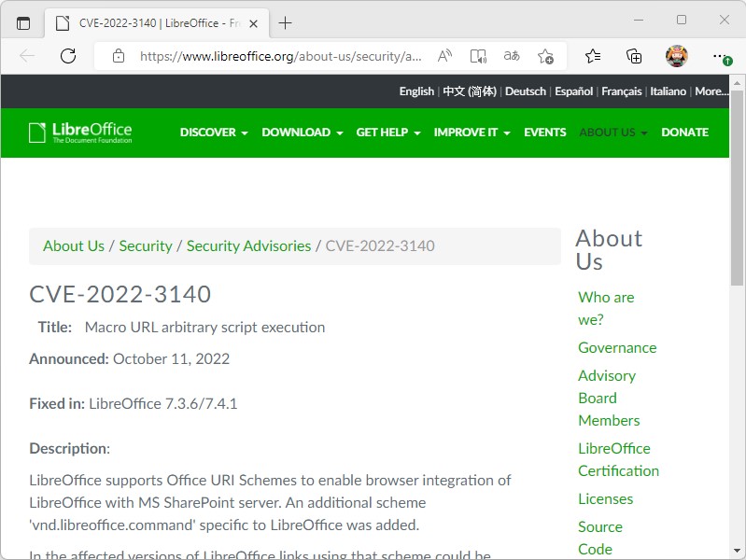Viewport: 746px width, 560px height.
Task: Click 'Macro URL arbitrary script execution' text
Action: pyautogui.click(x=204, y=328)
